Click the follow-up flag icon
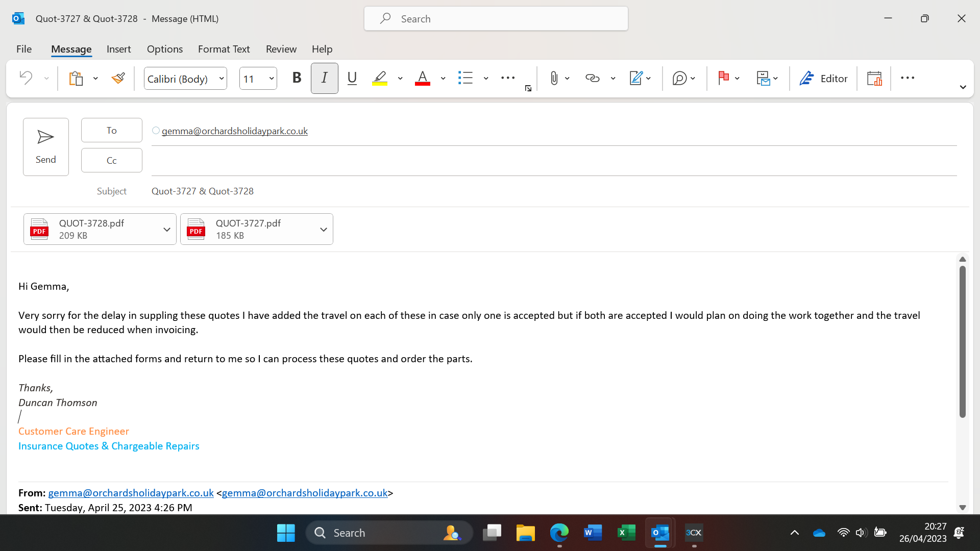980x551 pixels. click(x=723, y=78)
